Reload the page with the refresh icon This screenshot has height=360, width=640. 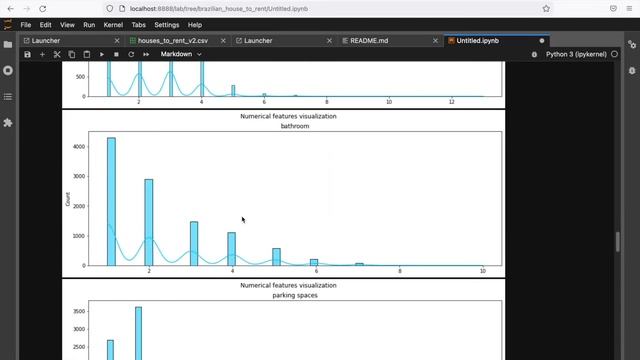43,9
